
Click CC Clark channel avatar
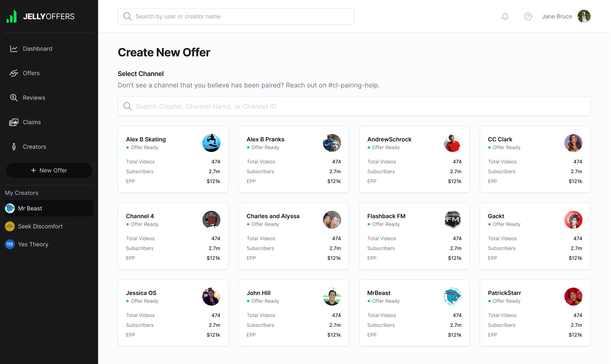[573, 143]
